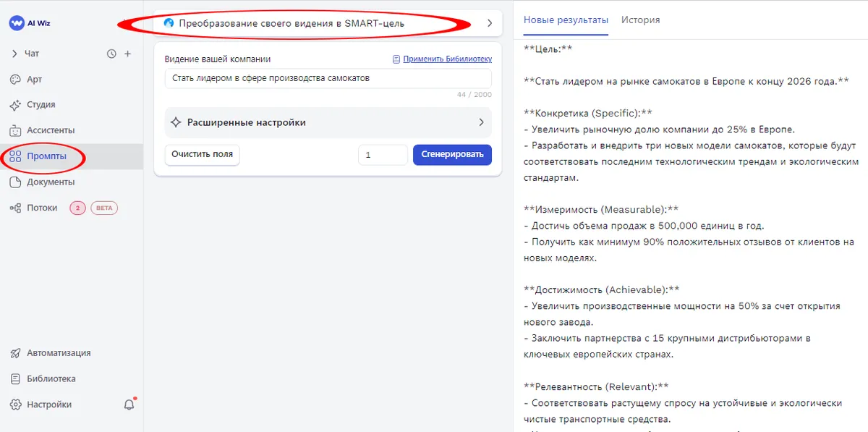Open the Потоки (BETA) sidebar icon
This screenshot has height=432, width=868.
[17, 208]
